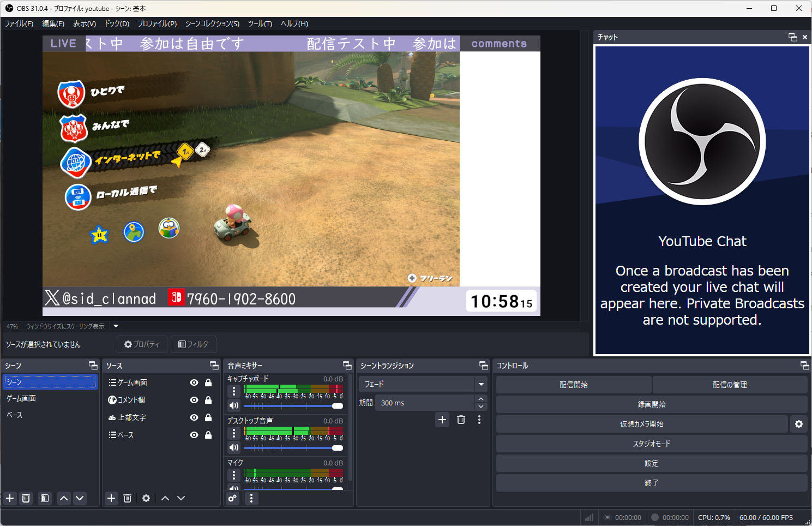
Task: Add a new scene with the plus icon
Action: tap(10, 498)
